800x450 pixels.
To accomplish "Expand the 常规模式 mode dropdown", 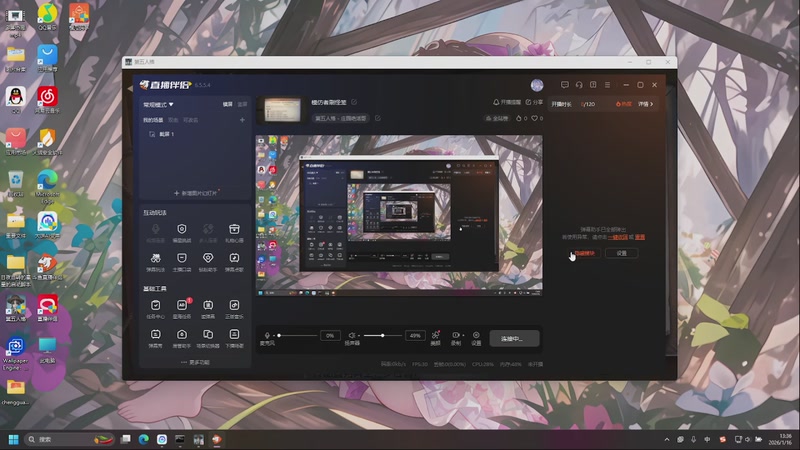I will click(x=158, y=105).
